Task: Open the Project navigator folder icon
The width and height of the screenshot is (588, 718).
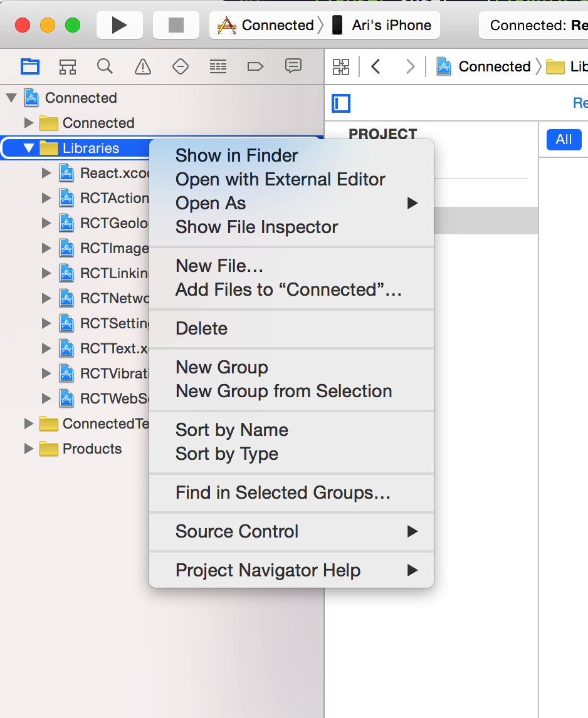Action: click(30, 67)
